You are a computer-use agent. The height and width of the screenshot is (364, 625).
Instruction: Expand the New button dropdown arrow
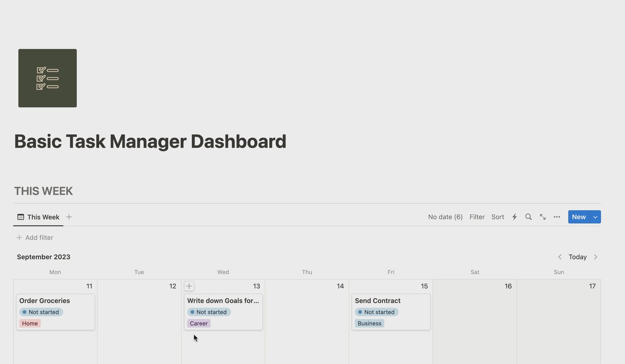click(595, 217)
